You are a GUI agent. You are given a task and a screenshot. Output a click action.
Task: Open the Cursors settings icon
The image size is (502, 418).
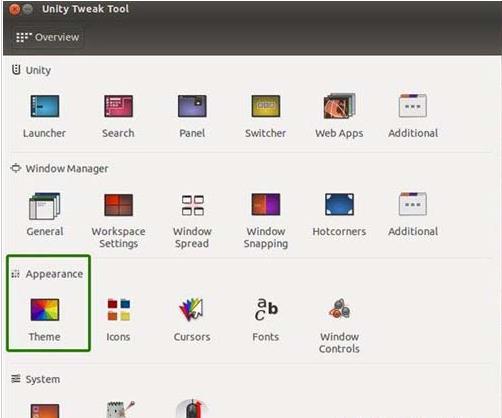(x=191, y=309)
